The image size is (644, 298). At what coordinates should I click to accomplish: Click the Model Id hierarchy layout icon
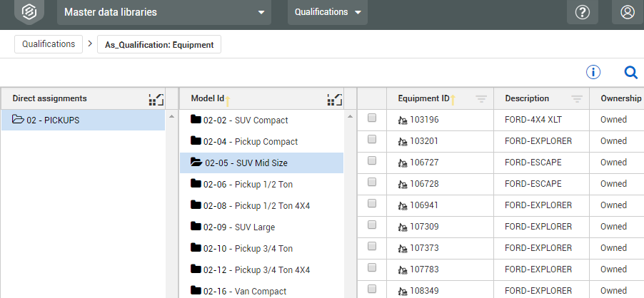pos(334,99)
